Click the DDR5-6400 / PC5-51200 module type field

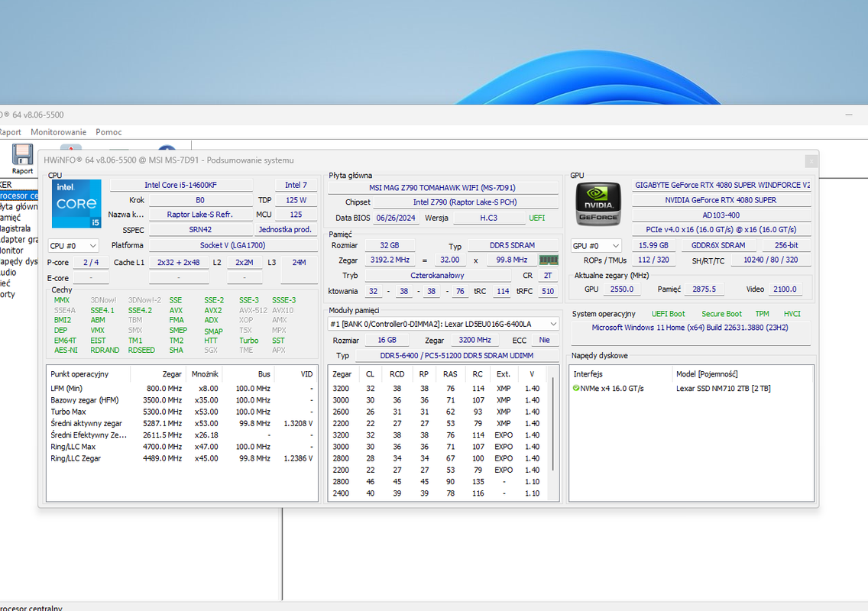(x=457, y=355)
